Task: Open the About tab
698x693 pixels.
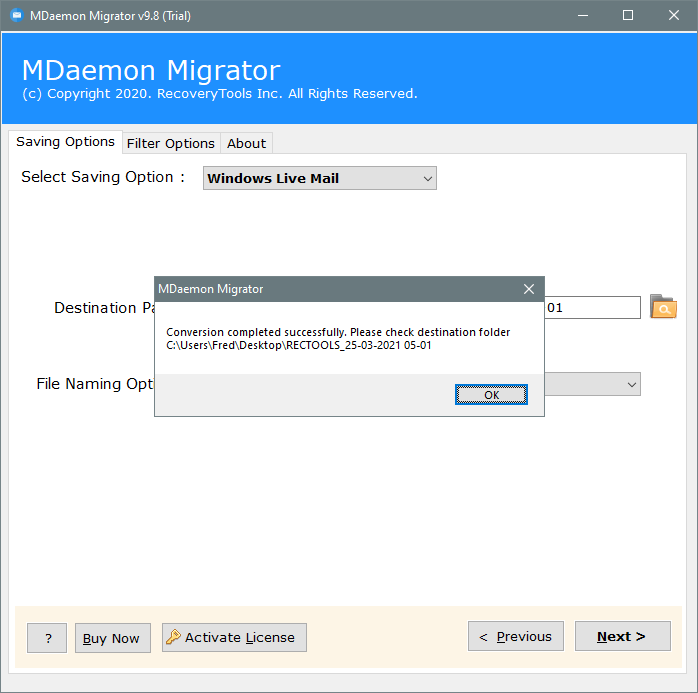Action: pyautogui.click(x=246, y=143)
